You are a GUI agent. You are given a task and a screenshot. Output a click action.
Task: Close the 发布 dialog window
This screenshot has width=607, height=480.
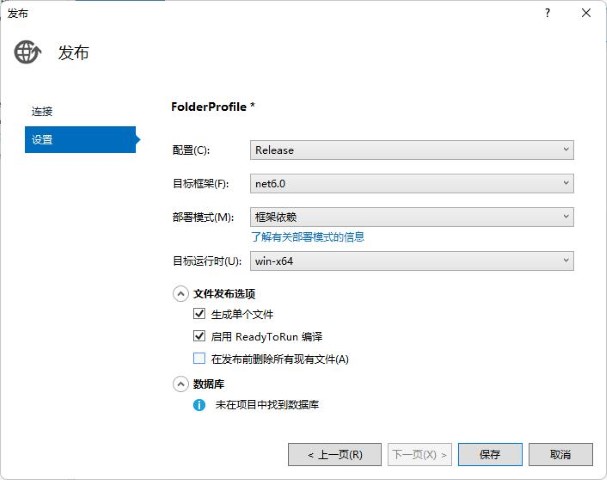point(586,13)
